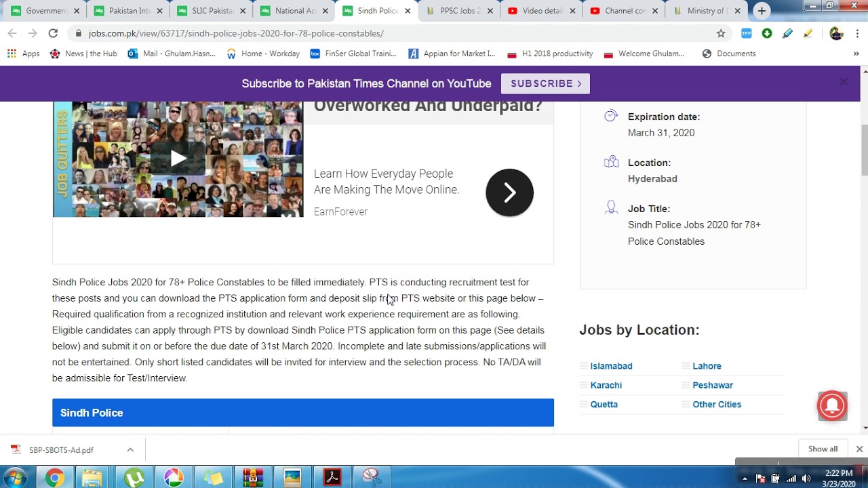The height and width of the screenshot is (488, 868).
Task: Expand the SBP-SBOTS-Ad.pdf download options
Action: click(130, 449)
